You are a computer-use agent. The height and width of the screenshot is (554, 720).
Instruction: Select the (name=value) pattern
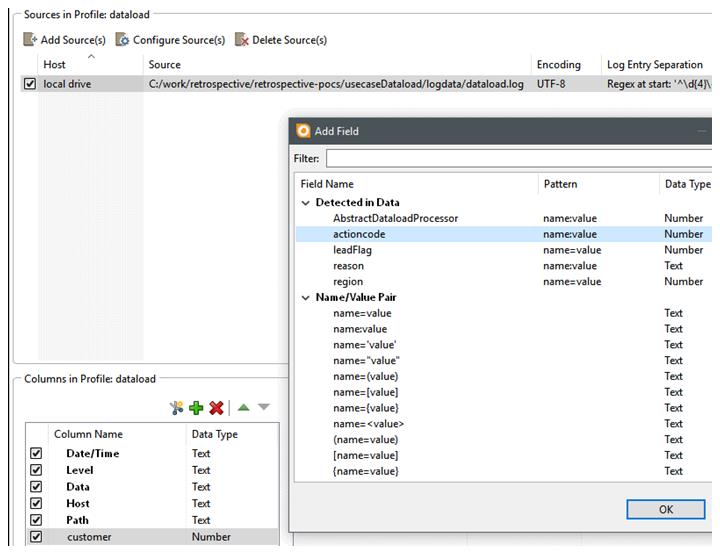click(366, 440)
